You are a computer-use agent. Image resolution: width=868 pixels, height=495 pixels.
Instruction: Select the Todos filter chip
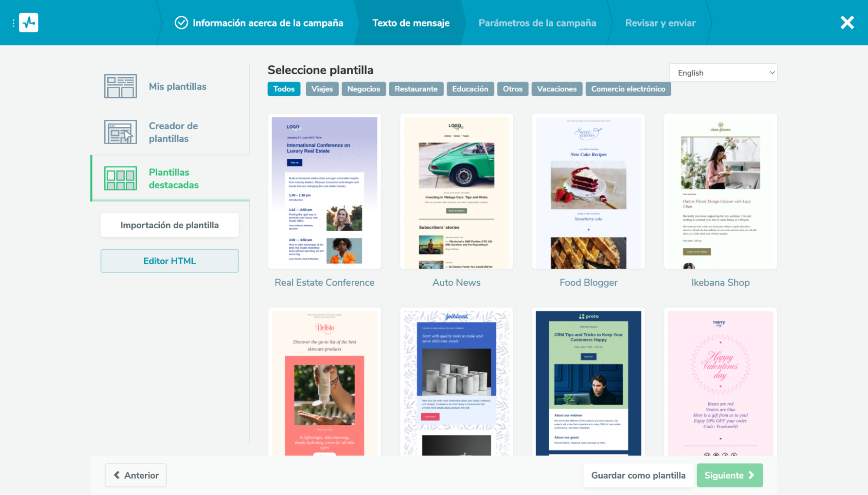(x=284, y=89)
